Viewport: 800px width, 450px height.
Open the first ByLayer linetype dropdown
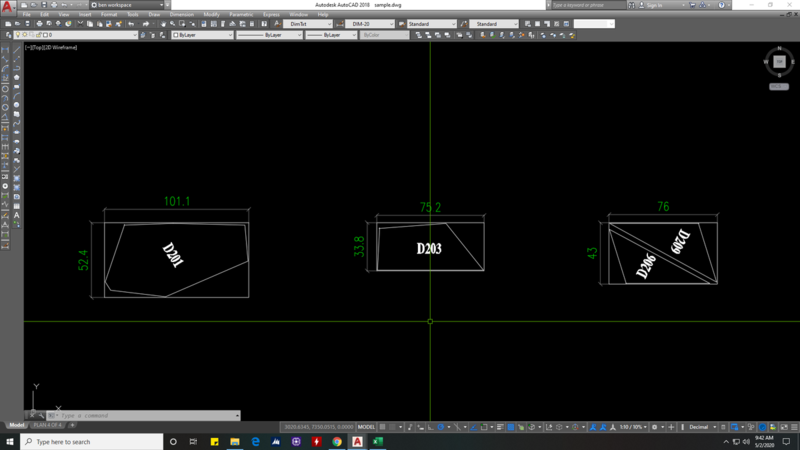pos(269,35)
